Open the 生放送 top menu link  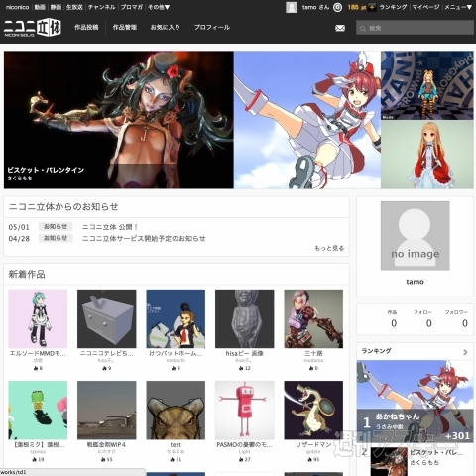click(x=74, y=7)
